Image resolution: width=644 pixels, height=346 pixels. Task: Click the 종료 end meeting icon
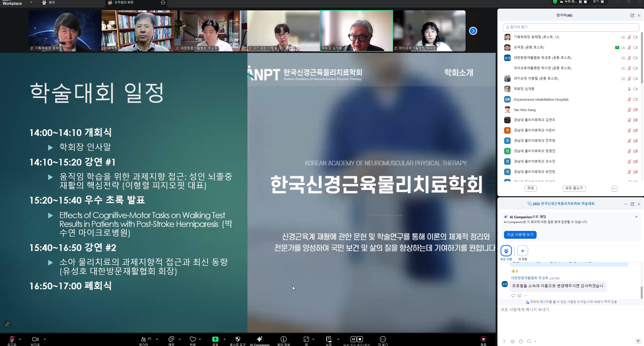pos(483,339)
